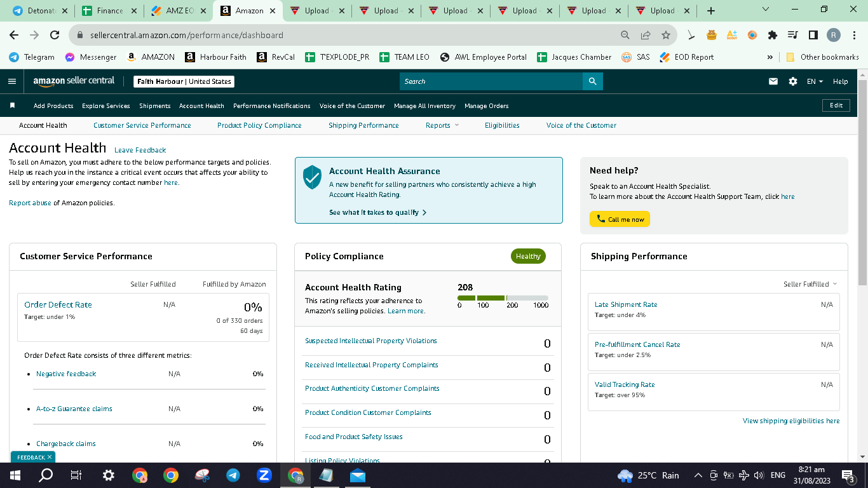The height and width of the screenshot is (488, 868).
Task: Click the AMZ Scout extension icon
Action: click(x=732, y=35)
